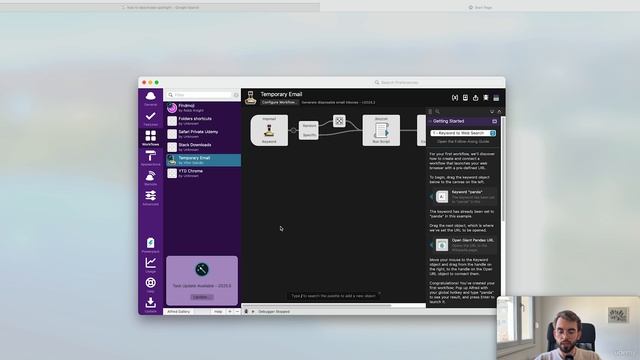Click the export workflow share icon
The width and height of the screenshot is (640, 360).
point(476,98)
